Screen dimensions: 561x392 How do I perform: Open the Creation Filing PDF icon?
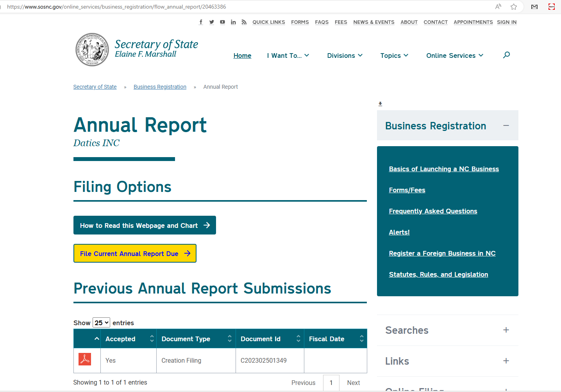pyautogui.click(x=85, y=359)
